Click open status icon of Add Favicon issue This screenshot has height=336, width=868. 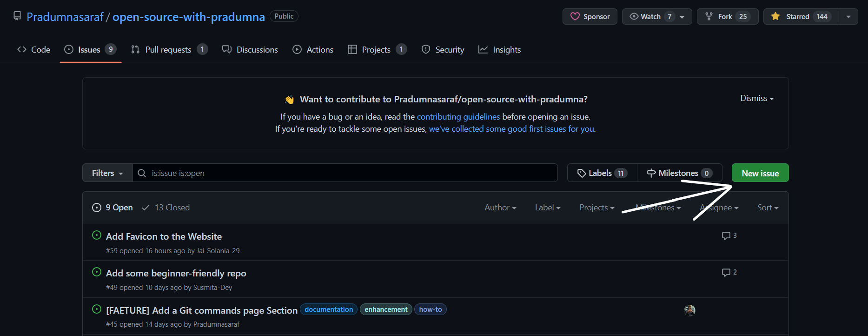(97, 235)
